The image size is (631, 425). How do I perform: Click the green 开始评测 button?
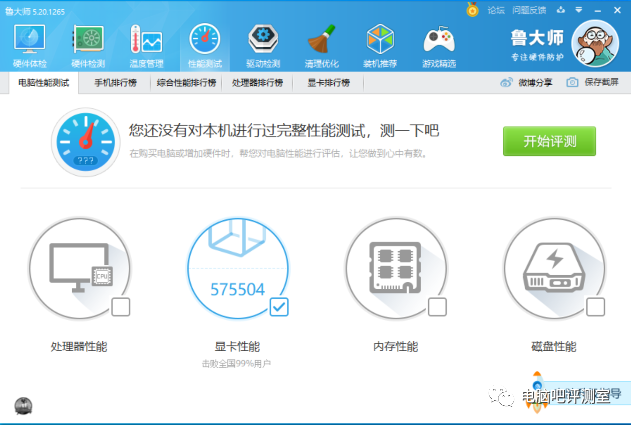pos(549,141)
